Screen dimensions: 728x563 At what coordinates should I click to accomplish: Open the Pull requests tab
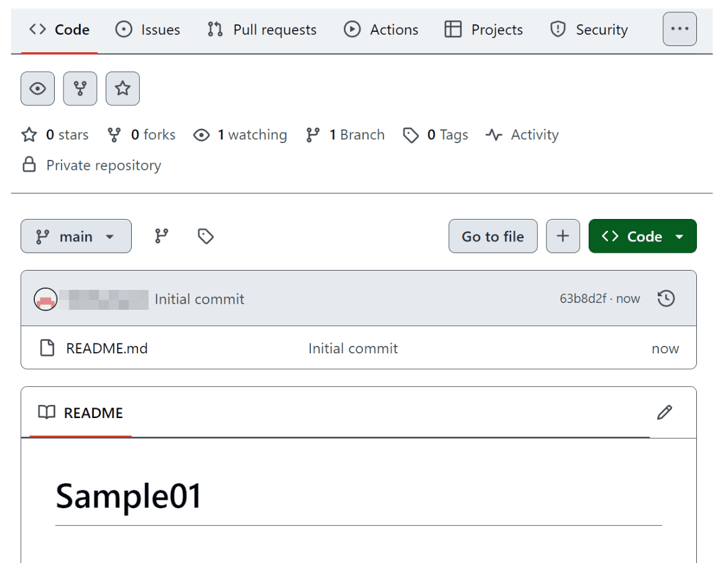[262, 30]
